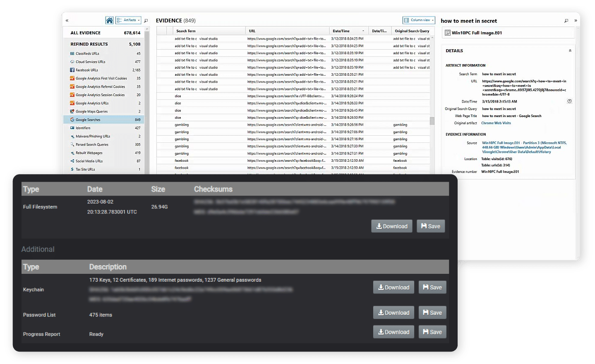Save the Keychain file
Screen dimensions: 595x364
pyautogui.click(x=432, y=287)
